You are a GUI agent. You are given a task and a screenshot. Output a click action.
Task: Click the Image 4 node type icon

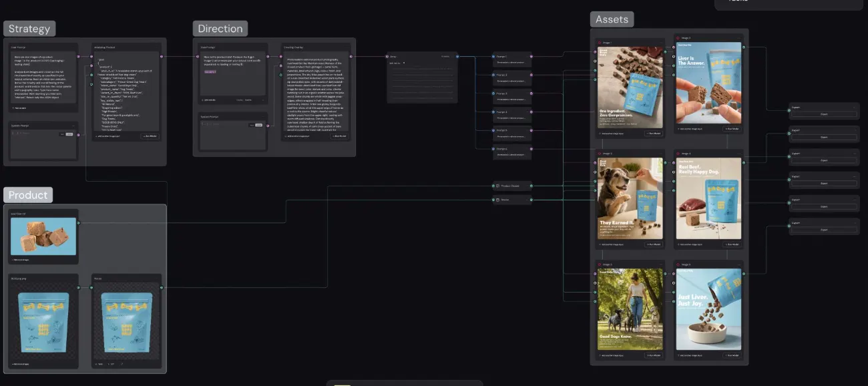(x=678, y=154)
